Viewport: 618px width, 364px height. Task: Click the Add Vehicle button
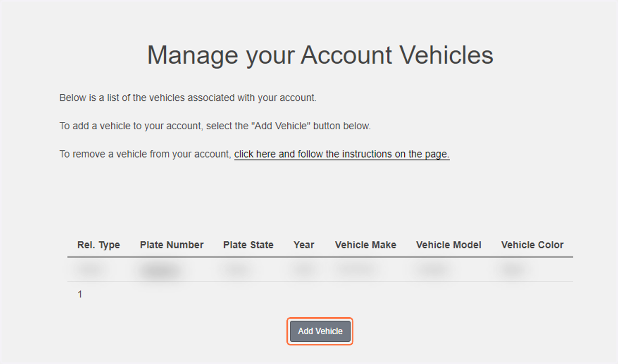tap(320, 331)
